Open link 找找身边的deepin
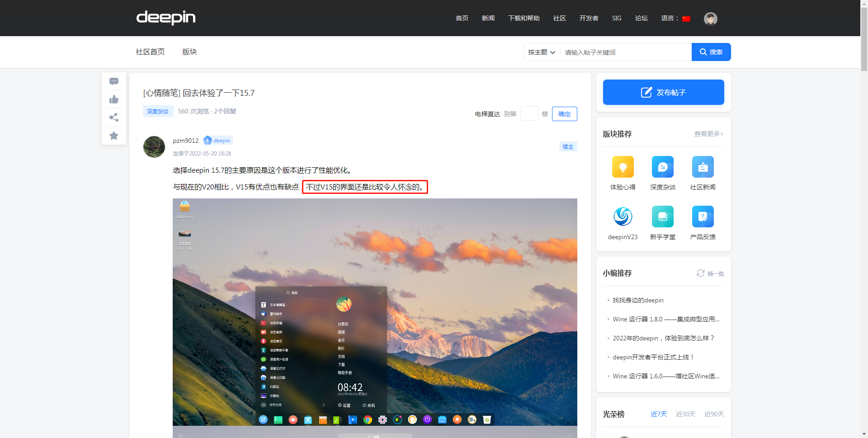This screenshot has width=868, height=438. point(638,300)
